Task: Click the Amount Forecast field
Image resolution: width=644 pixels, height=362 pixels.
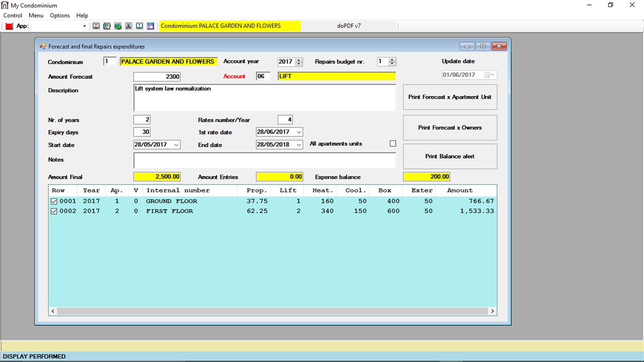Action: coord(157,76)
